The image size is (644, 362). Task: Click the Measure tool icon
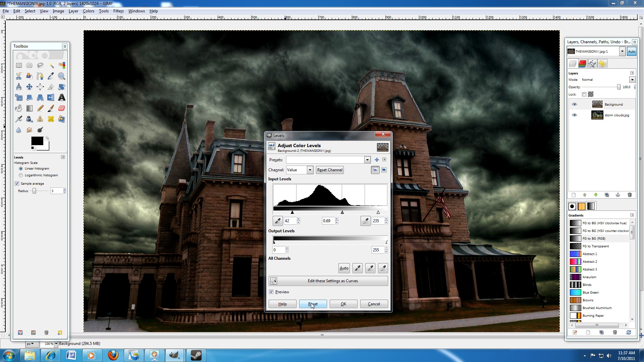[x=18, y=86]
